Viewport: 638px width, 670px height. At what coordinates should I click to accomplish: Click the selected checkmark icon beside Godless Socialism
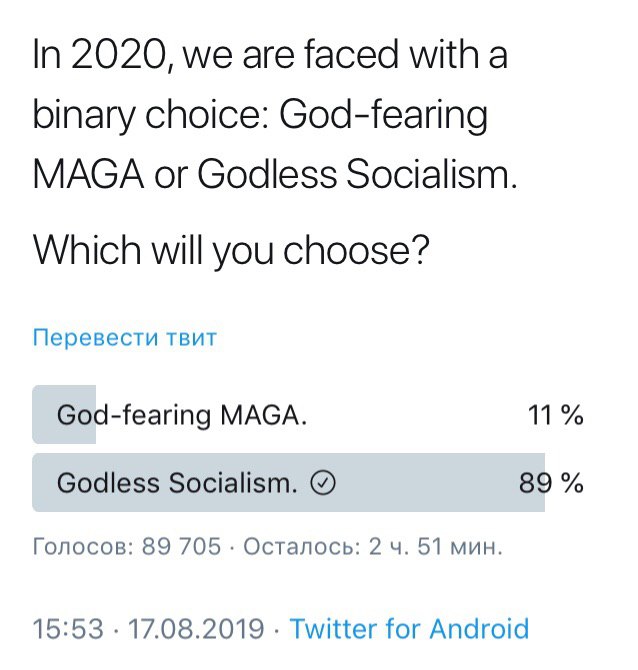click(323, 484)
